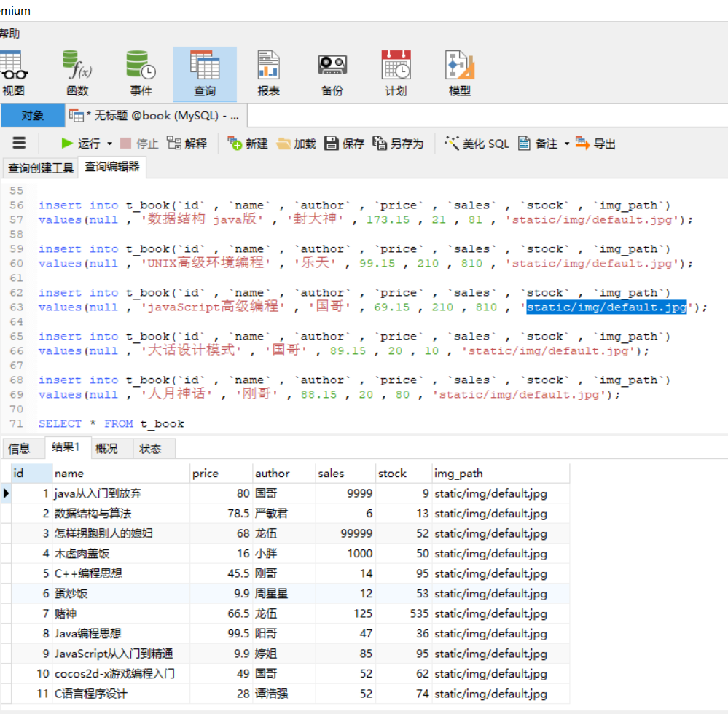Open the 事件 (Event) icon
Viewport: 728px width, 714px height.
[x=141, y=74]
